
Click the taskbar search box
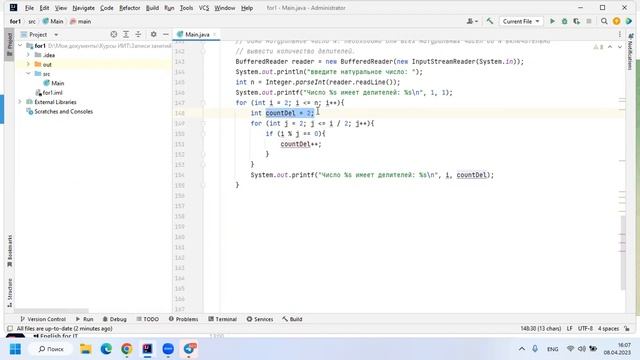pos(51,349)
